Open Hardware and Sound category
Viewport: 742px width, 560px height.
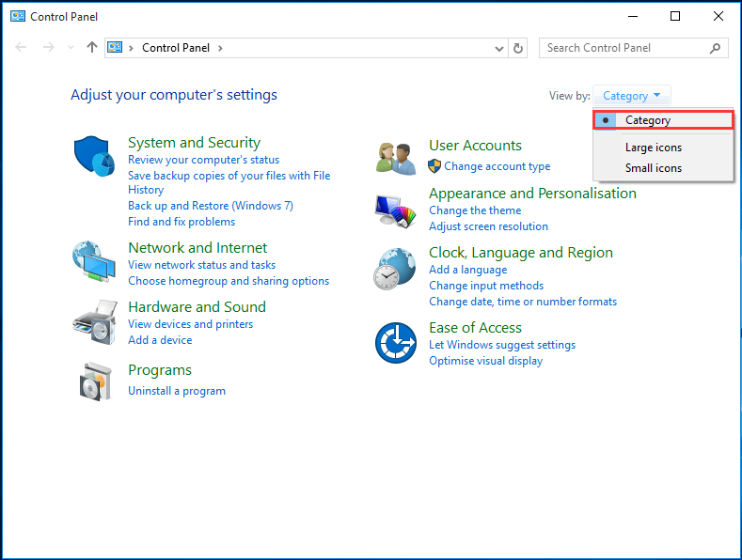point(197,307)
